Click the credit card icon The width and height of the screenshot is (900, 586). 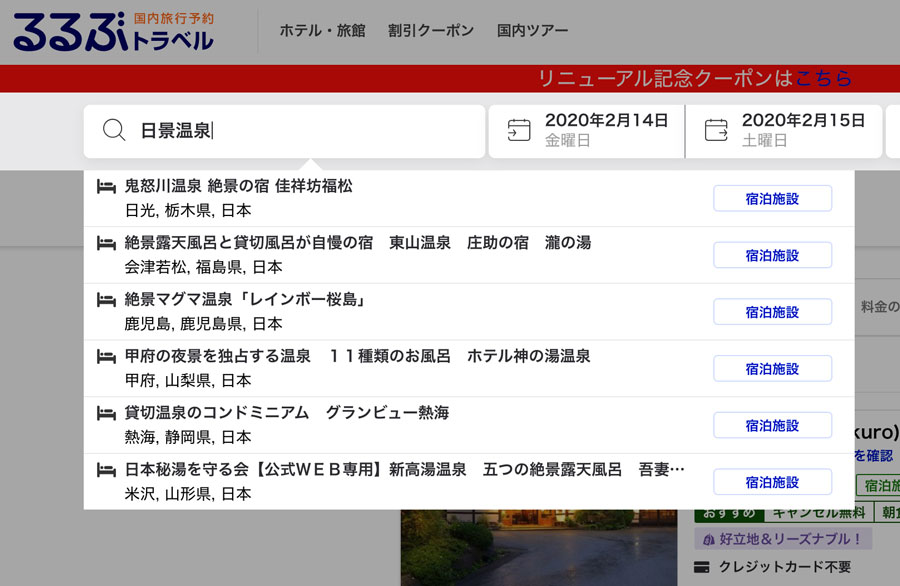point(701,567)
